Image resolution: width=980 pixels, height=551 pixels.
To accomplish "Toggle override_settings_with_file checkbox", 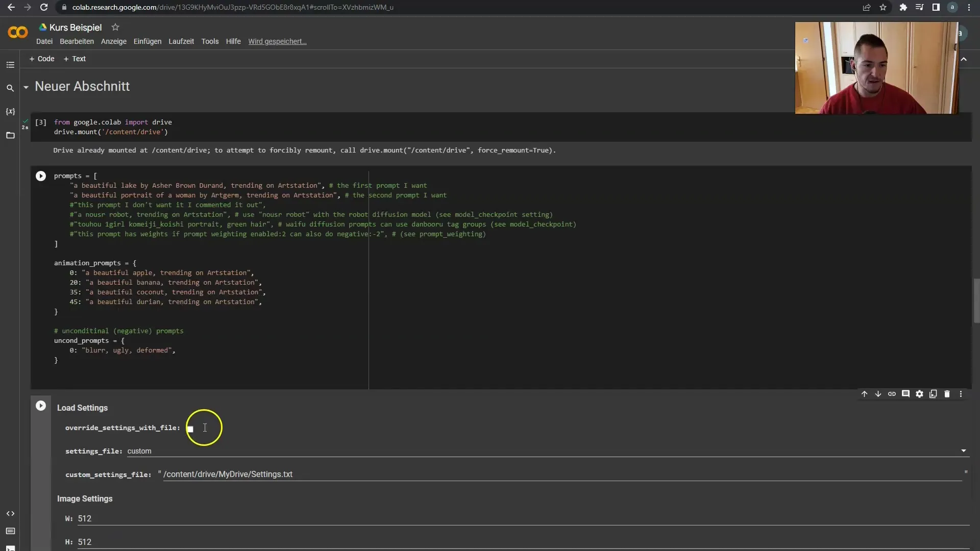I will [x=190, y=429].
